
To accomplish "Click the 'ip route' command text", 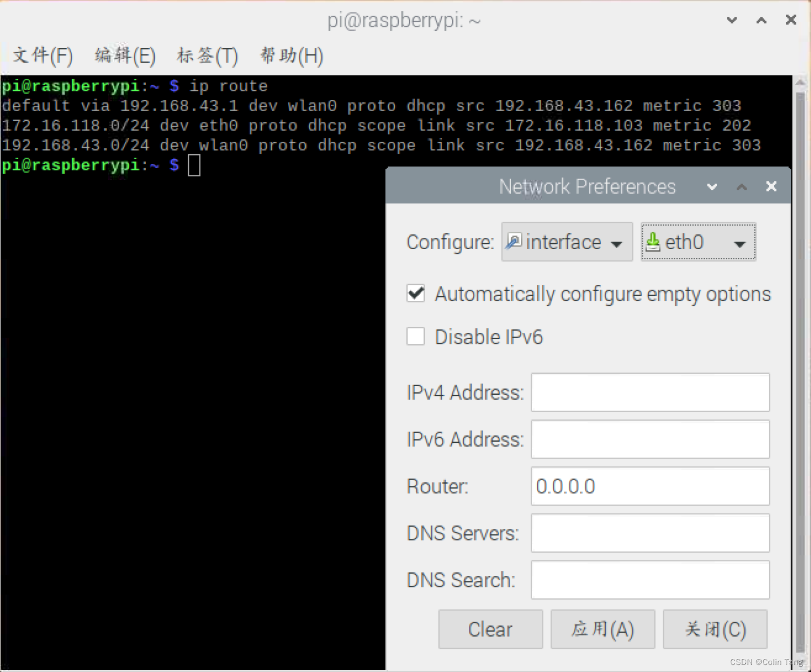I will pos(229,86).
